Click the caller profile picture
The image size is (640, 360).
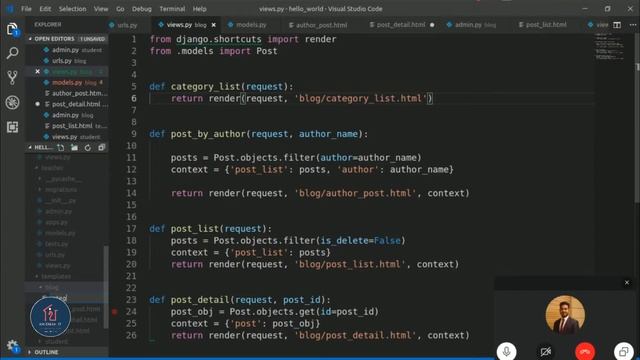565,315
